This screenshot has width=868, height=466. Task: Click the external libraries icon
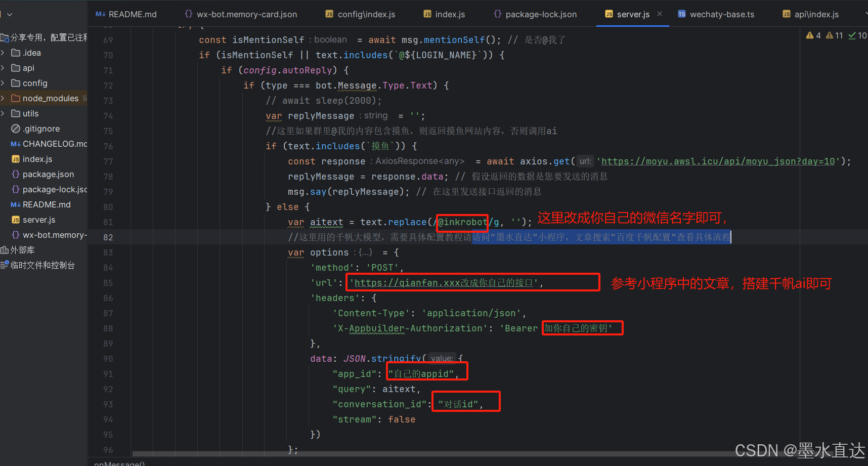5,250
